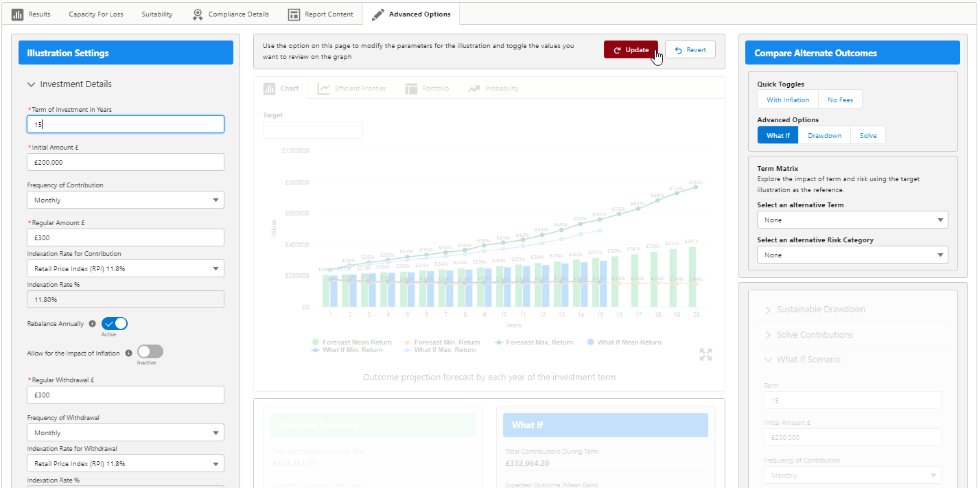Toggle the Rebalance Annually switch
This screenshot has height=488, width=980.
115,324
